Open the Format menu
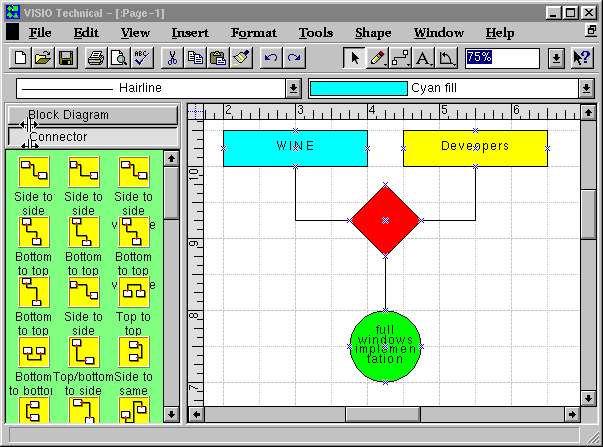Image resolution: width=603 pixels, height=447 pixels. (x=253, y=33)
